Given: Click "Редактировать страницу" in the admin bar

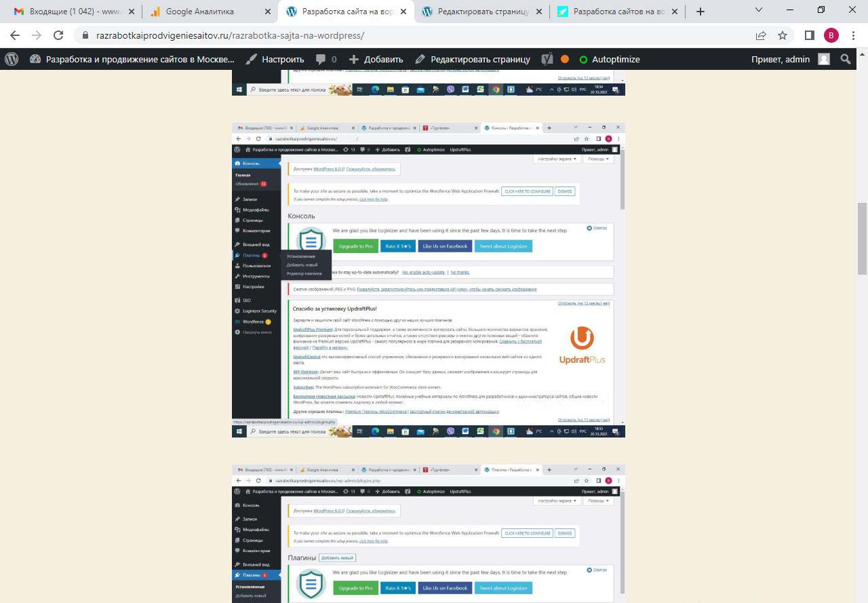Looking at the screenshot, I should pos(473,59).
